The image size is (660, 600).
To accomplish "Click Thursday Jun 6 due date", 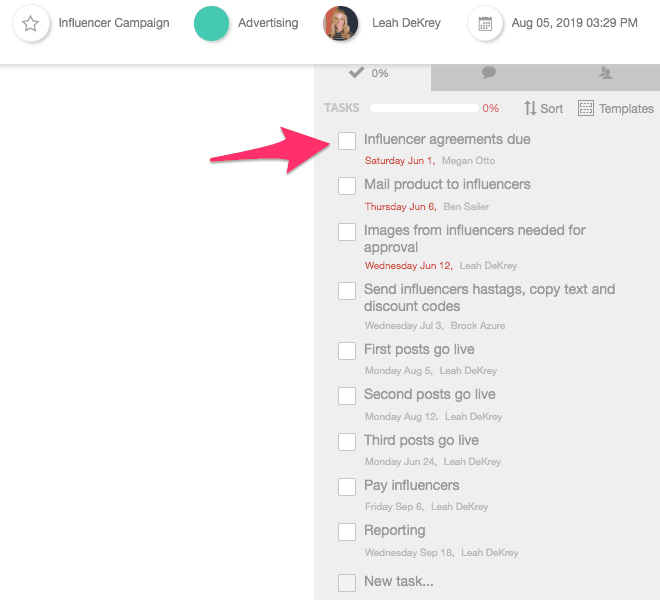I will pos(400,206).
